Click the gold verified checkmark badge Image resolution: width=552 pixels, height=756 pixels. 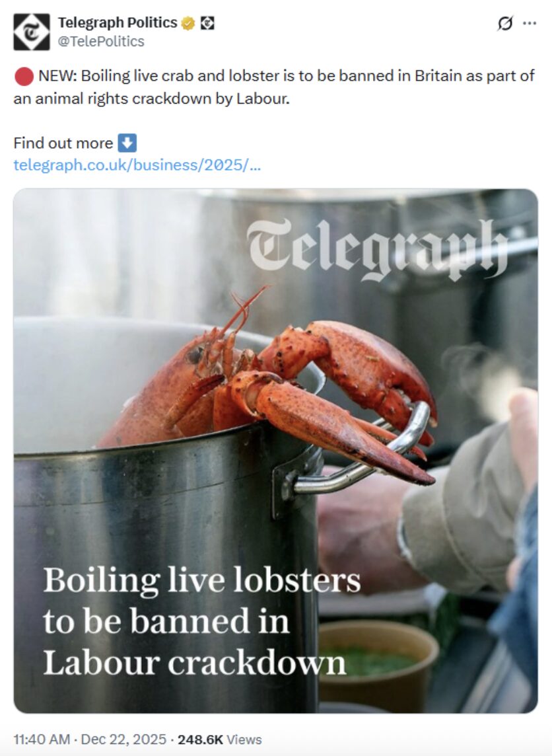[188, 23]
